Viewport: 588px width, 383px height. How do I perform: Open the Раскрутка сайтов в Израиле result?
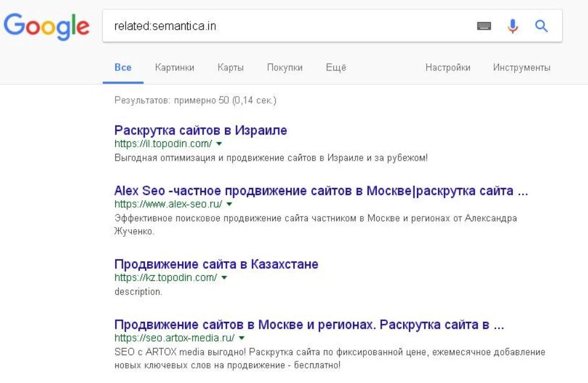[201, 130]
